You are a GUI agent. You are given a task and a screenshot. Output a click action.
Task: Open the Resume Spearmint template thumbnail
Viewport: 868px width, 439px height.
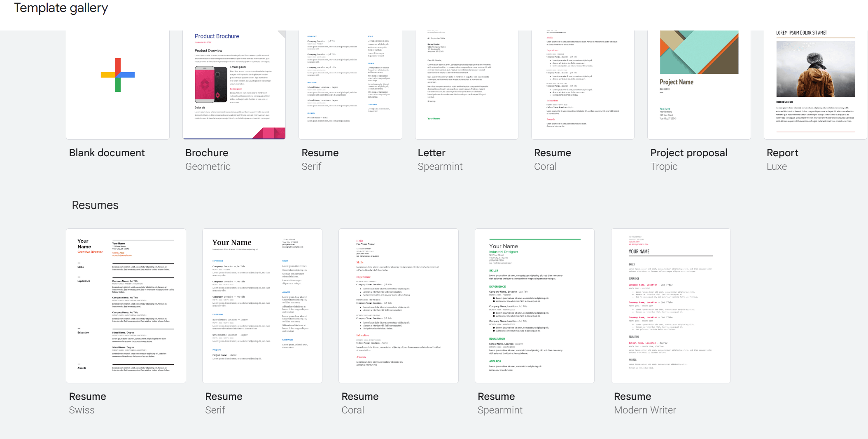[x=534, y=306]
